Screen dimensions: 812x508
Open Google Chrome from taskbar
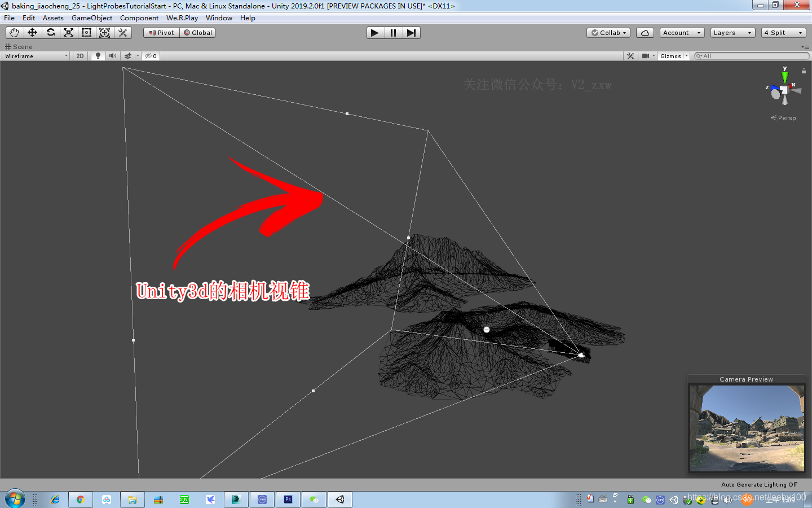81,500
